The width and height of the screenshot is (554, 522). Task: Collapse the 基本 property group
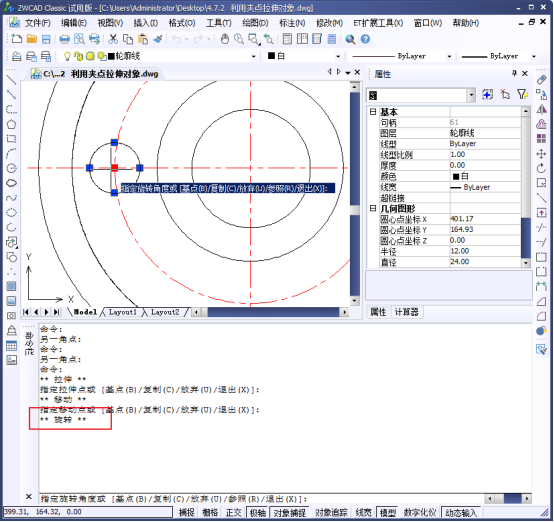373,112
